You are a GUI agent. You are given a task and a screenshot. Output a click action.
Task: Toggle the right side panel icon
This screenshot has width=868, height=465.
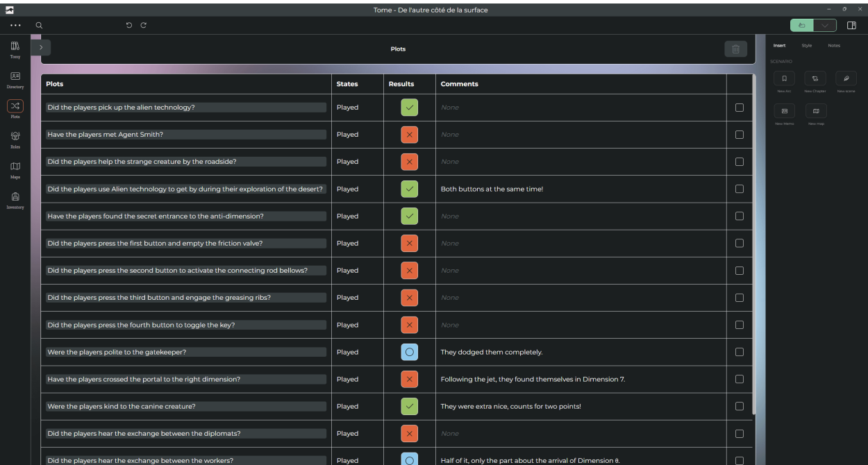851,25
